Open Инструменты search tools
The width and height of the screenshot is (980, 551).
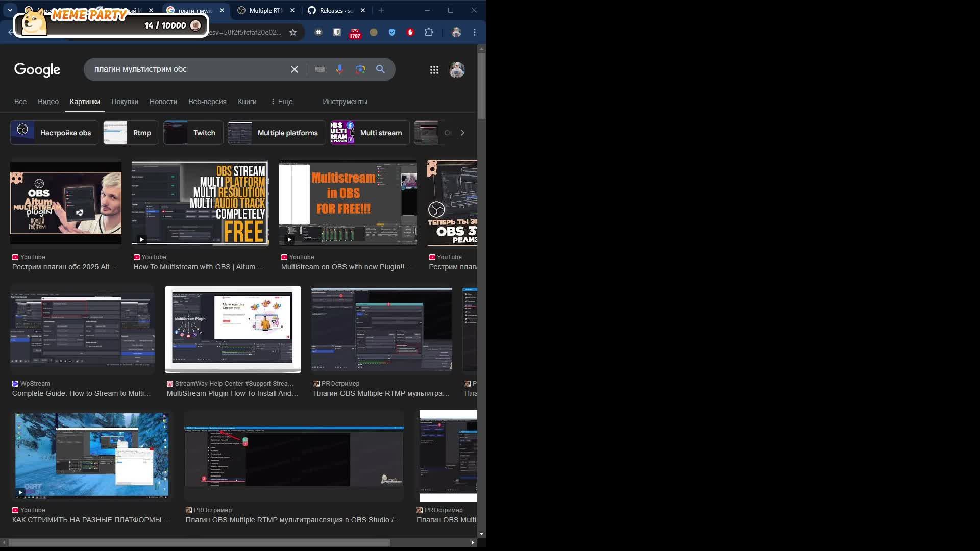pos(345,102)
